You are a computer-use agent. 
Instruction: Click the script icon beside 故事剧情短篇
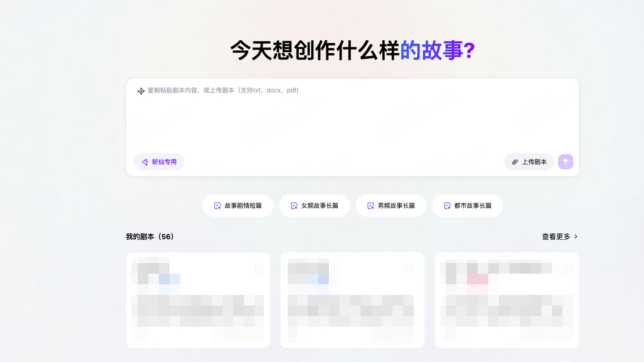click(x=217, y=206)
